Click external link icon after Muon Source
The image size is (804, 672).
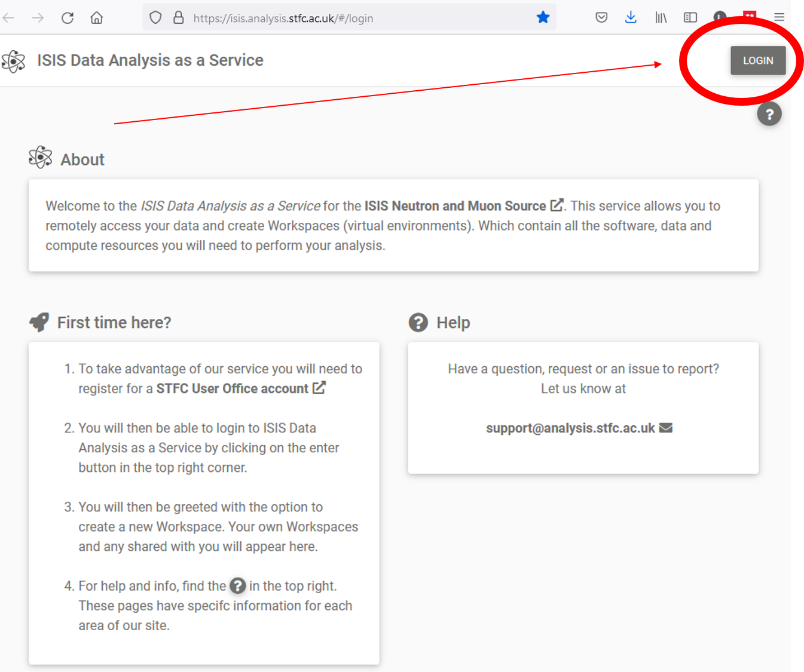[557, 205]
